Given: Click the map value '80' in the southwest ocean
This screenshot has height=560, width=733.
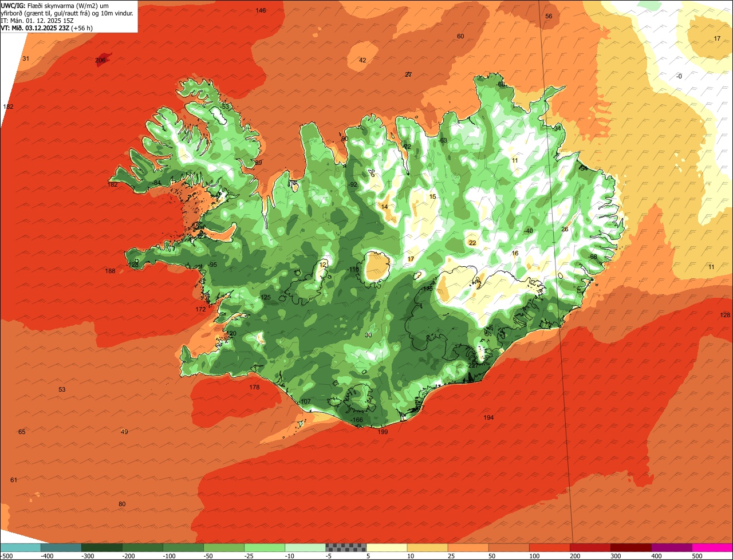Looking at the screenshot, I should [x=122, y=504].
